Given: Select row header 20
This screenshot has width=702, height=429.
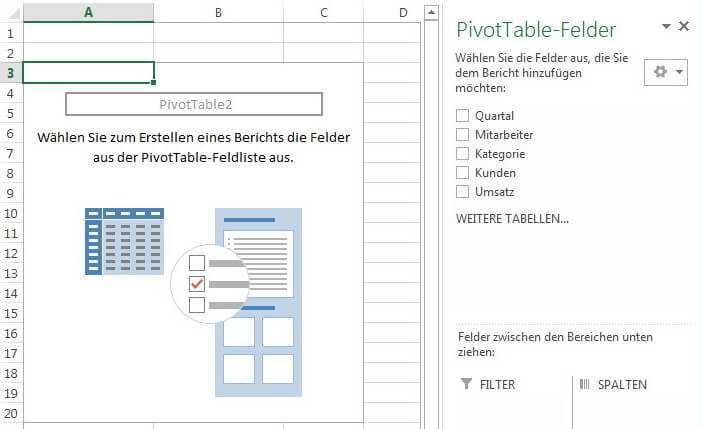Looking at the screenshot, I should (11, 413).
